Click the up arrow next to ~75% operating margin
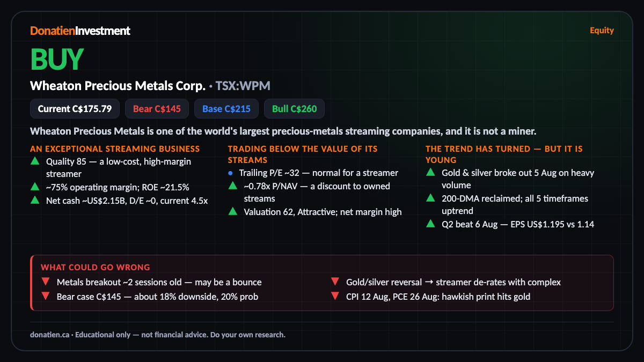Image resolution: width=644 pixels, height=362 pixels. tap(35, 187)
